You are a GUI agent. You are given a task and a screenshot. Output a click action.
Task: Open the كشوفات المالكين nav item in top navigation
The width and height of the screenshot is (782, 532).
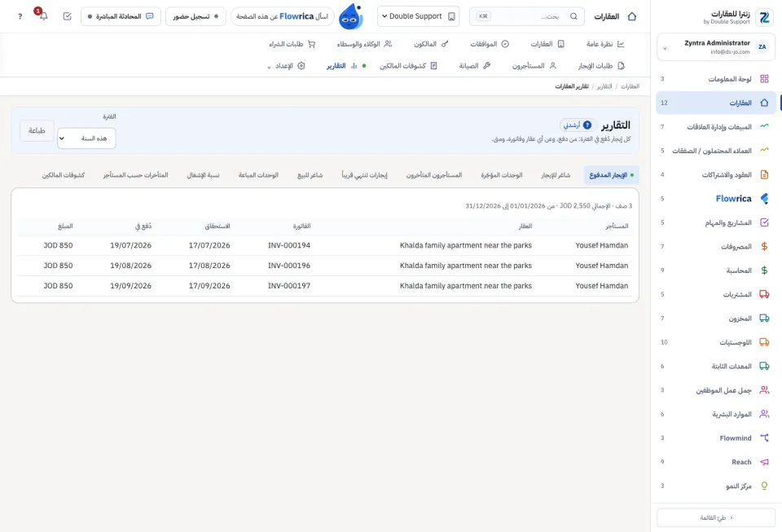408,66
